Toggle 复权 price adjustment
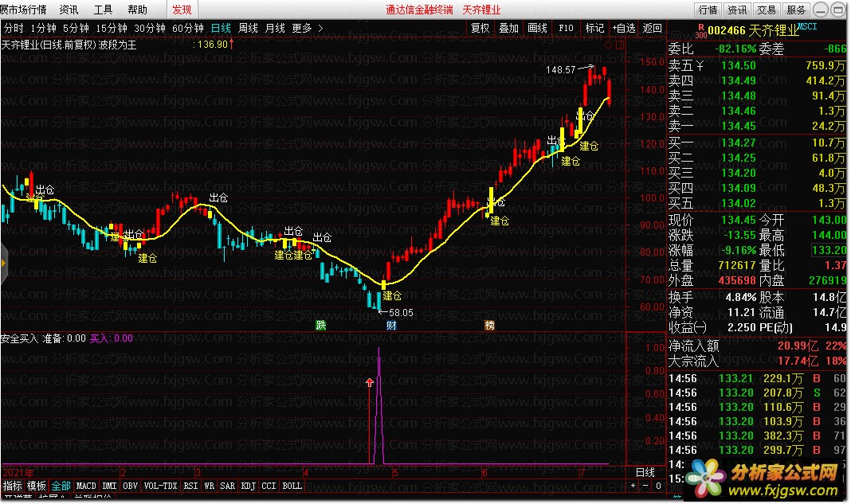This screenshot has width=851, height=504. tap(480, 28)
